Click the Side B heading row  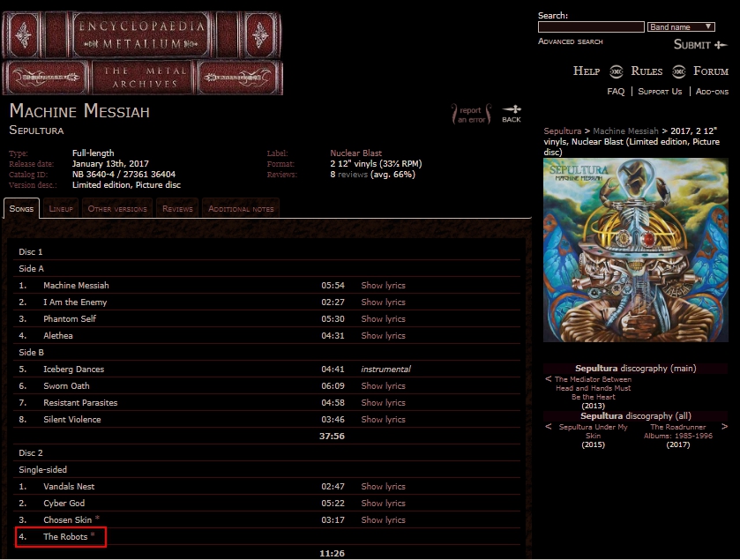pyautogui.click(x=267, y=353)
